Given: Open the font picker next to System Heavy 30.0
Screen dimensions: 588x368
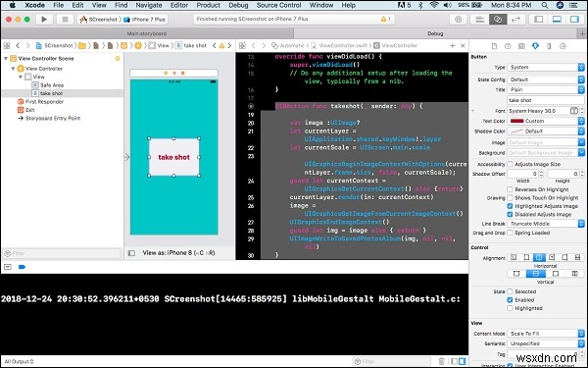Looking at the screenshot, I should click(574, 111).
